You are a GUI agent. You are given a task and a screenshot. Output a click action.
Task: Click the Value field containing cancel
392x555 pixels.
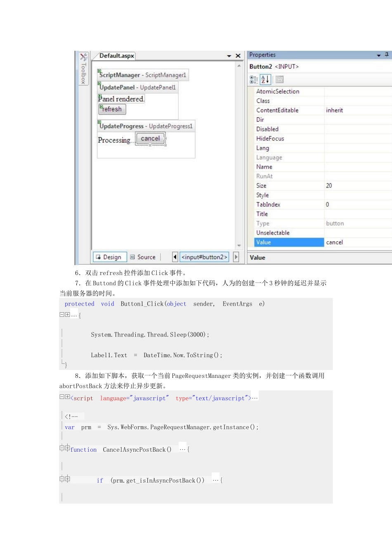point(358,242)
